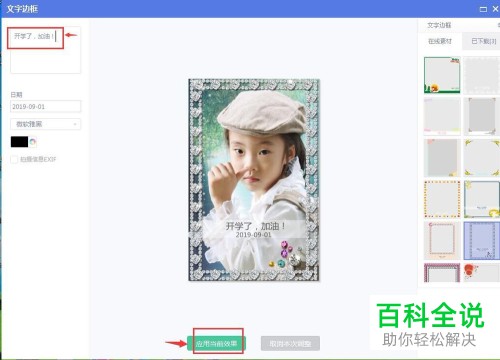
Task: Select the pink dashed border frame thumbnail
Action: 442,241
